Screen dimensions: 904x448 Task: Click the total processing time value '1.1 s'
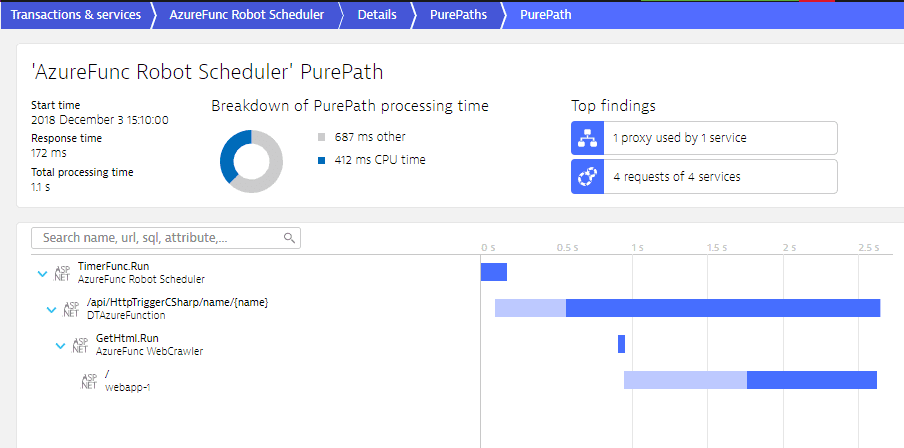40,187
